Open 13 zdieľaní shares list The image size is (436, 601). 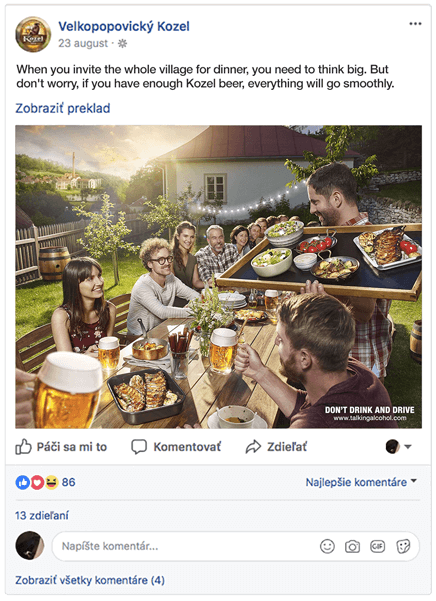click(x=42, y=516)
